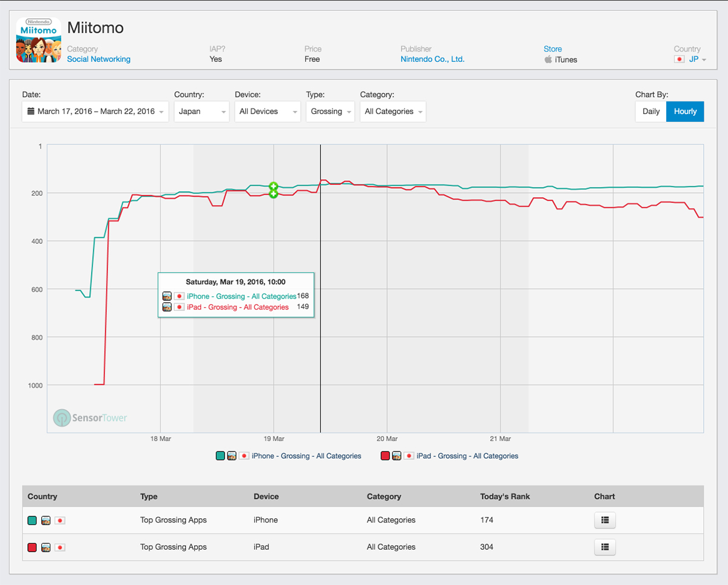
Task: Click rank value 304 in iPad row
Action: (487, 547)
